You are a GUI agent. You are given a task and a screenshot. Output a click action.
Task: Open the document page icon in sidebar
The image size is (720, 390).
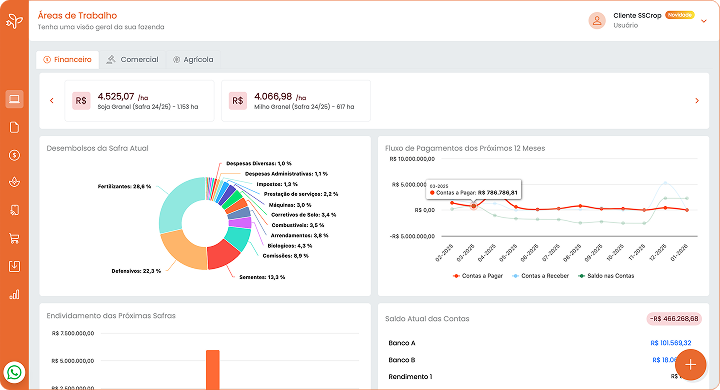pyautogui.click(x=14, y=127)
